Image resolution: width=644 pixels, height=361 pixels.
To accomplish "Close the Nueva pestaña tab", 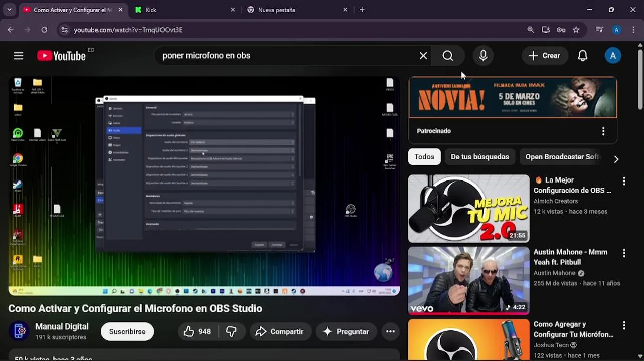I will coord(345,10).
